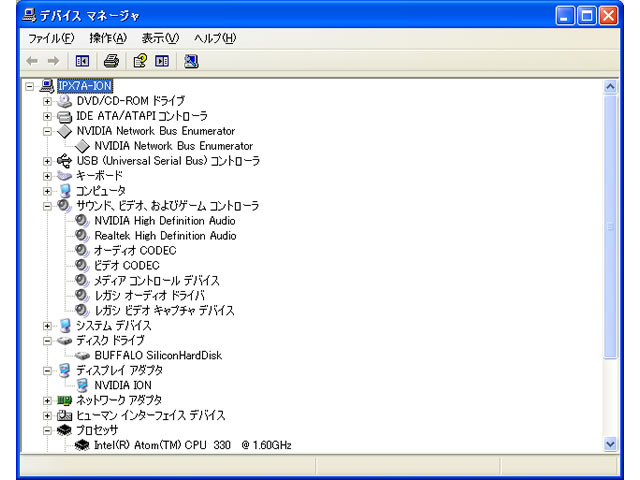The image size is (640, 480).
Task: Expand the DVD/CD-ROM ドライブ node
Action: (47, 101)
